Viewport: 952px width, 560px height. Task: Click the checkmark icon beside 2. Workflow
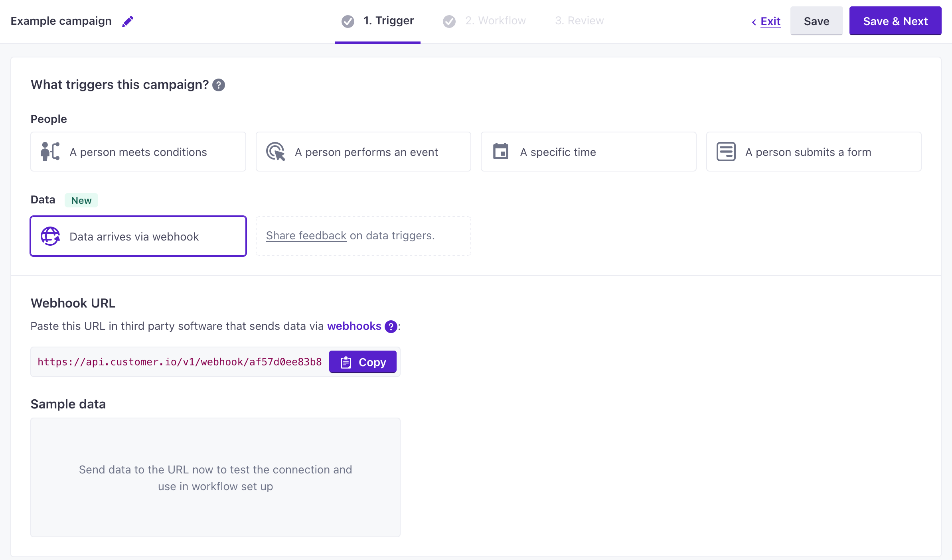click(449, 21)
